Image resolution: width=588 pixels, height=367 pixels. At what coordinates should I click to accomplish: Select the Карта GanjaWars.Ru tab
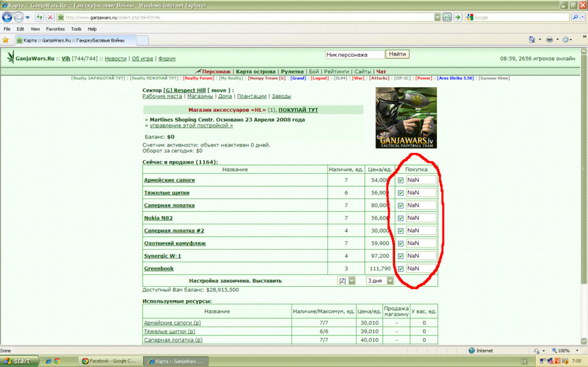[x=75, y=40]
